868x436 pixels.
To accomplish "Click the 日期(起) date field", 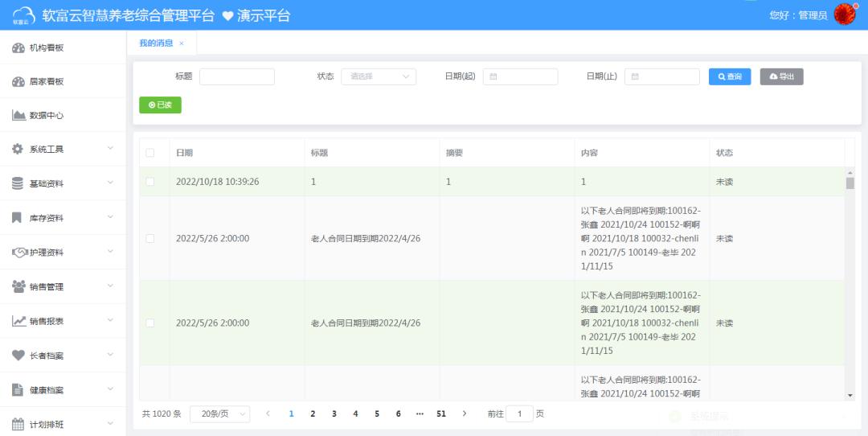I will (x=520, y=76).
